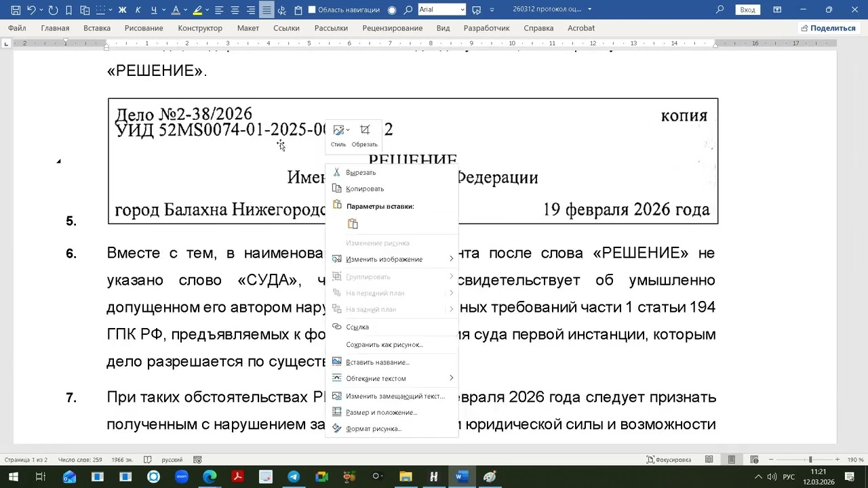Viewport: 868px width, 488px height.
Task: Expand Обтекание текстом submenu arrow
Action: point(451,378)
